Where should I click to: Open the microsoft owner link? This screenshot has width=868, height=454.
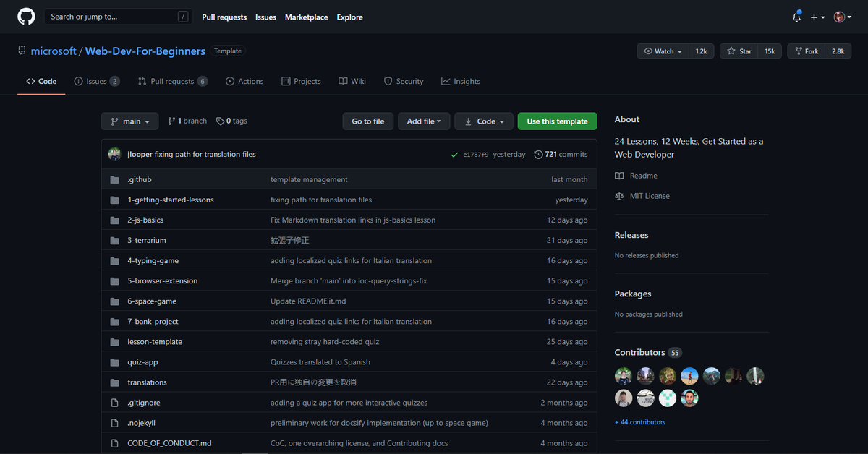point(54,51)
